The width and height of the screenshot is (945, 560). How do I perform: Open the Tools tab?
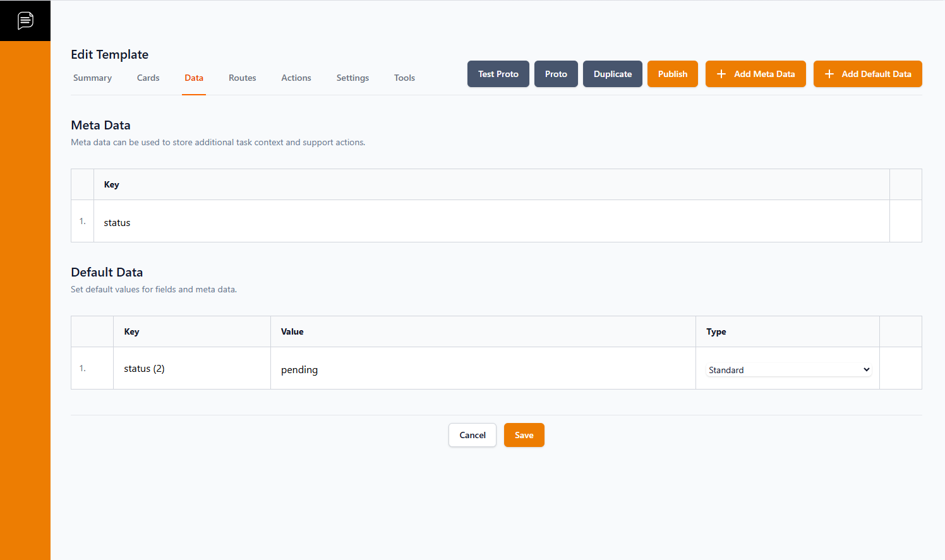tap(404, 78)
